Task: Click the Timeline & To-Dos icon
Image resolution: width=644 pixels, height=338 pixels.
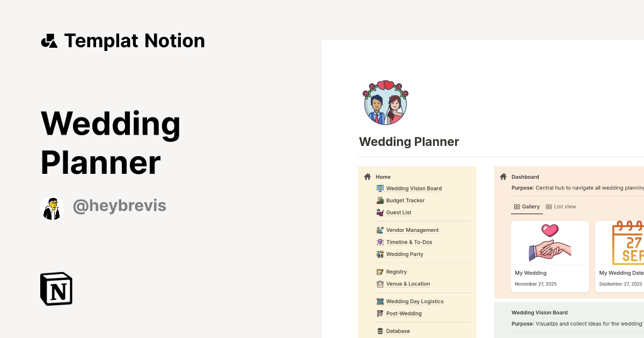Action: tap(380, 242)
